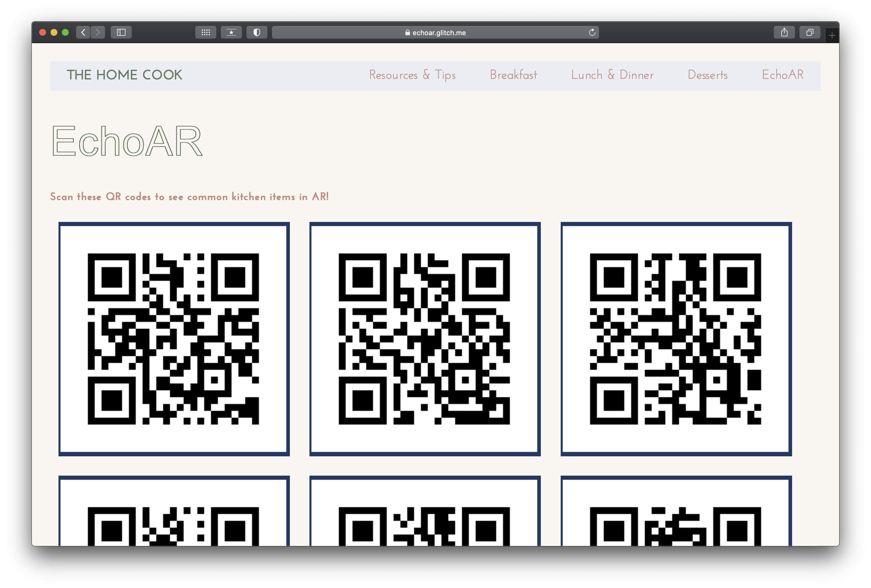Open the Top Sites grid icon
The height and width of the screenshot is (588, 871).
click(x=205, y=33)
